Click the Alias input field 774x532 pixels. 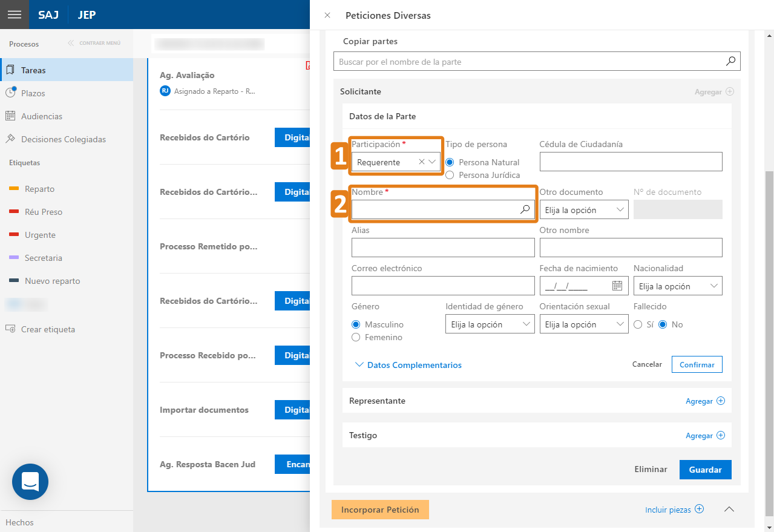coord(443,248)
